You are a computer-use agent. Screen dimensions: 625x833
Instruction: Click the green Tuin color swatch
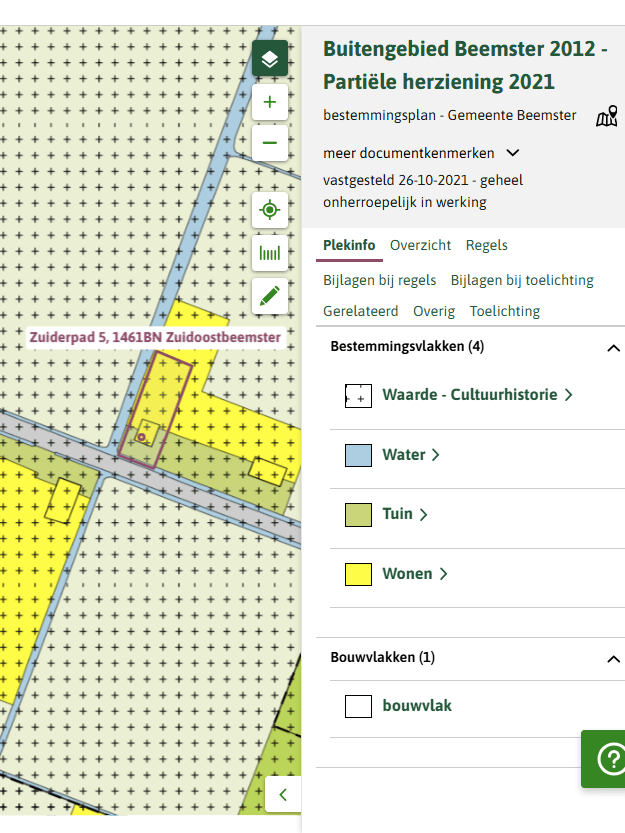(358, 515)
